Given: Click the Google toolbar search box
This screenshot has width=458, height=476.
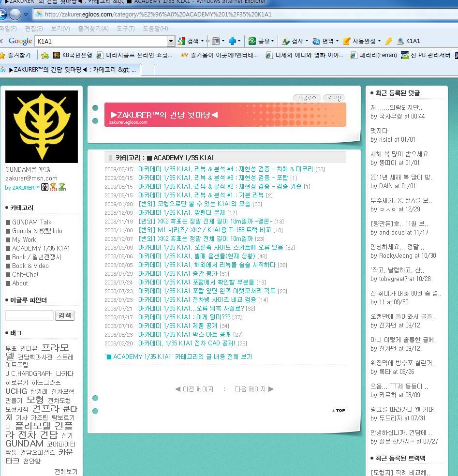Looking at the screenshot, I should [x=101, y=41].
